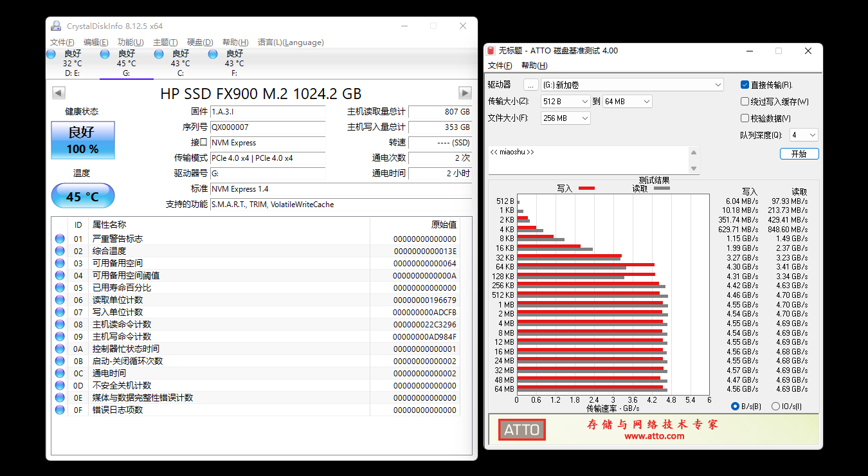Image resolution: width=868 pixels, height=476 pixels.
Task: Click status orb for attribute 0A 控制器忙状态时间
Action: click(60, 349)
